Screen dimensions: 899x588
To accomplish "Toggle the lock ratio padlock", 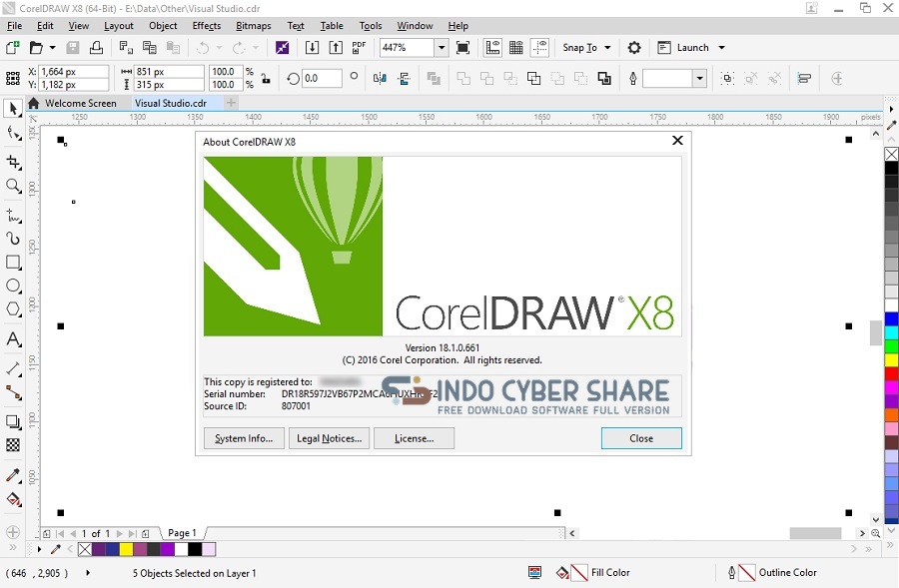I will [x=266, y=79].
